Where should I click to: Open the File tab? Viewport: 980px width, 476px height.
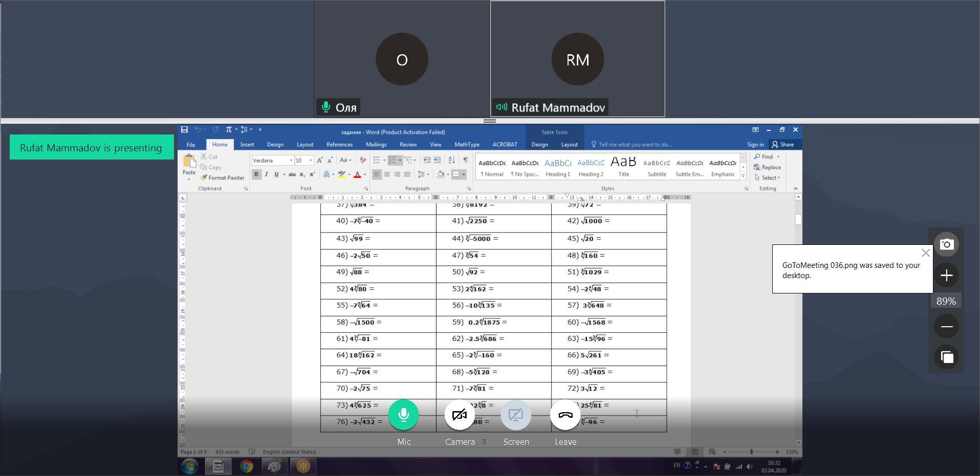[x=190, y=145]
